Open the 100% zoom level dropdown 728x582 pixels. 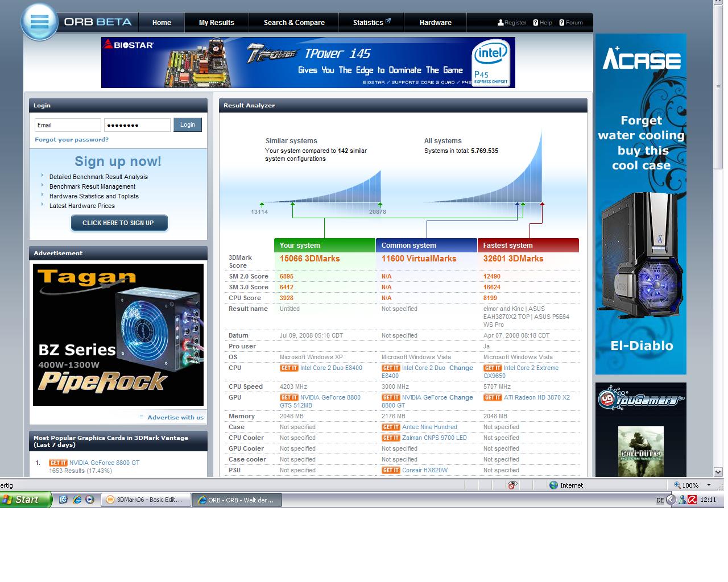709,485
